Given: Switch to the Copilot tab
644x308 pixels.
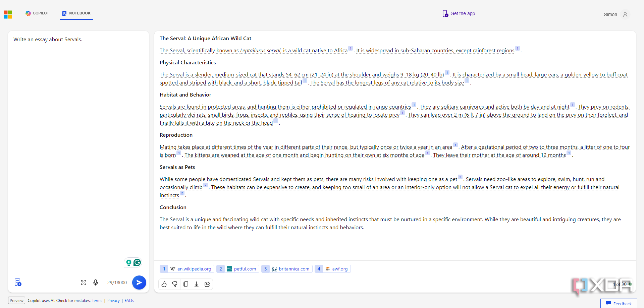Looking at the screenshot, I should pos(37,13).
